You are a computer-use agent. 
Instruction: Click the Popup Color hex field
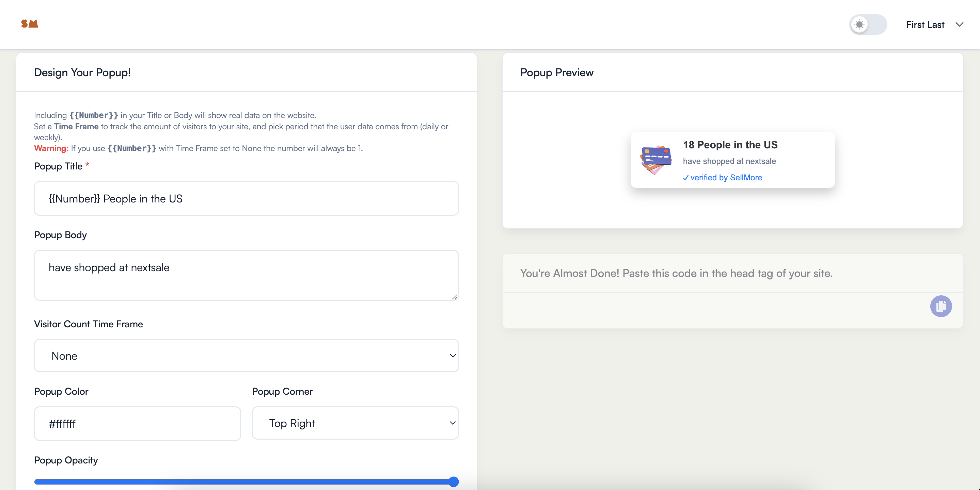point(137,423)
